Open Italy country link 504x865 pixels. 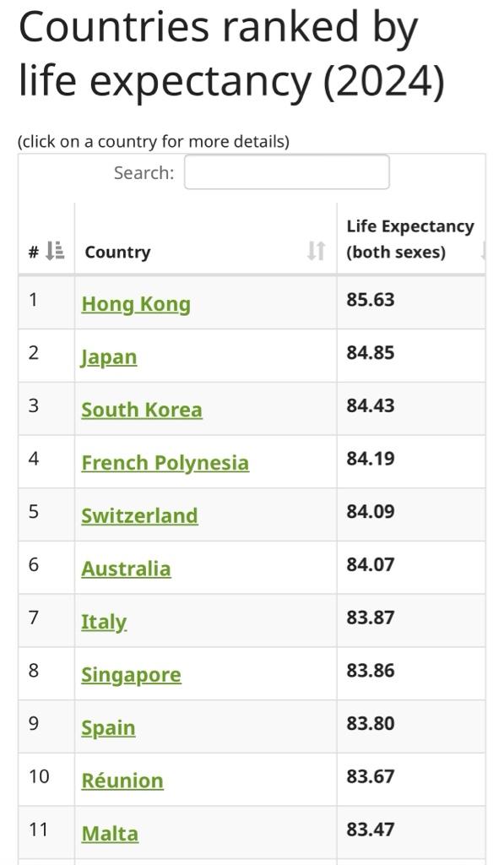pos(104,622)
